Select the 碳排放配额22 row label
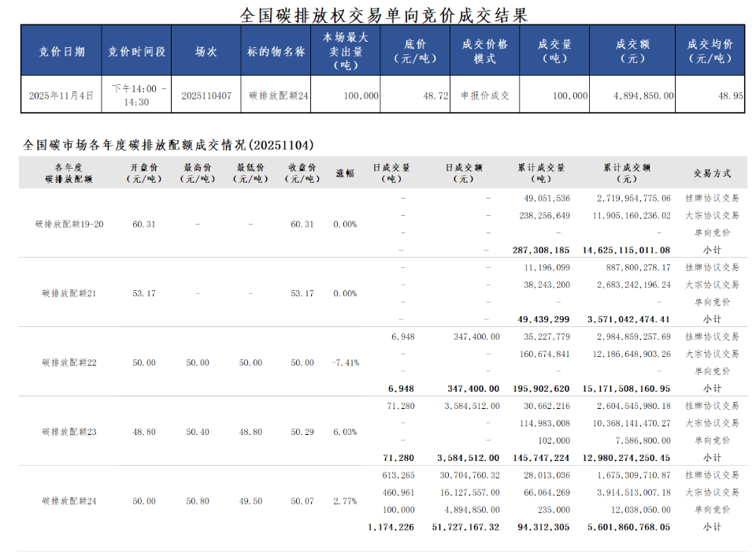This screenshot has width=756, height=554. coord(69,363)
